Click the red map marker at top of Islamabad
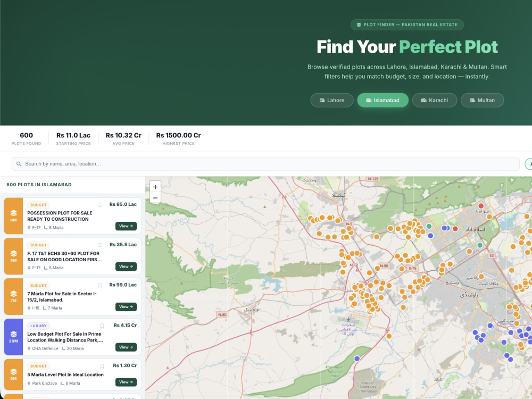Image resolution: width=532 pixels, height=399 pixels. (x=481, y=206)
